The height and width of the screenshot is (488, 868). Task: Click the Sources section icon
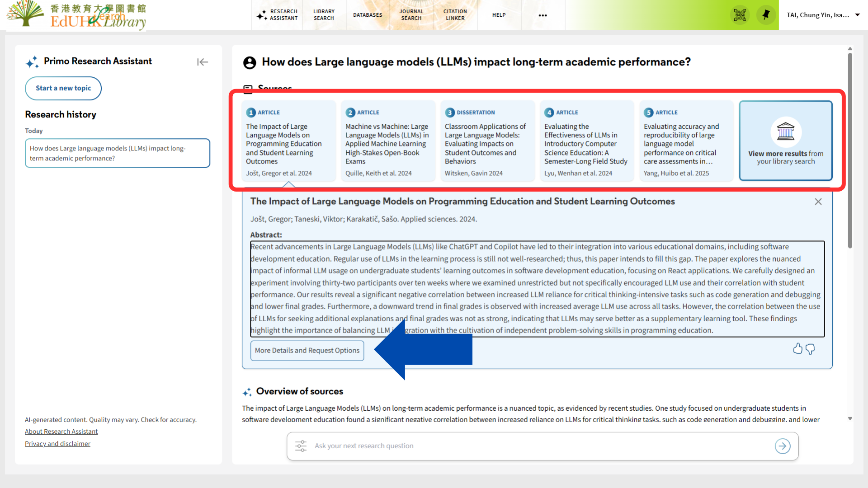tap(248, 89)
